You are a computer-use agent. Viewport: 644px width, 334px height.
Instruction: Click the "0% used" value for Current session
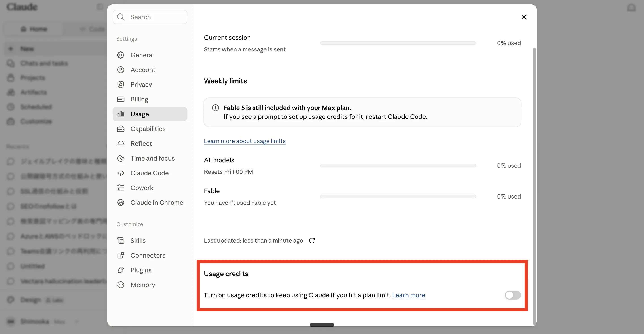coord(509,43)
